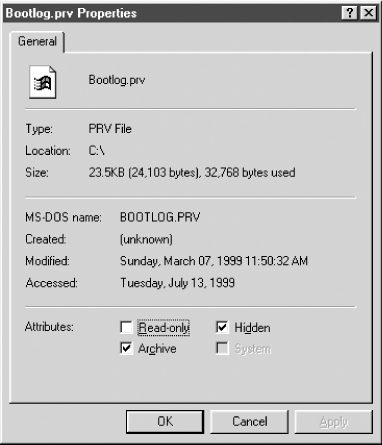Image resolution: width=382 pixels, height=445 pixels.
Task: Close the Properties dialog with X
Action: [369, 13]
